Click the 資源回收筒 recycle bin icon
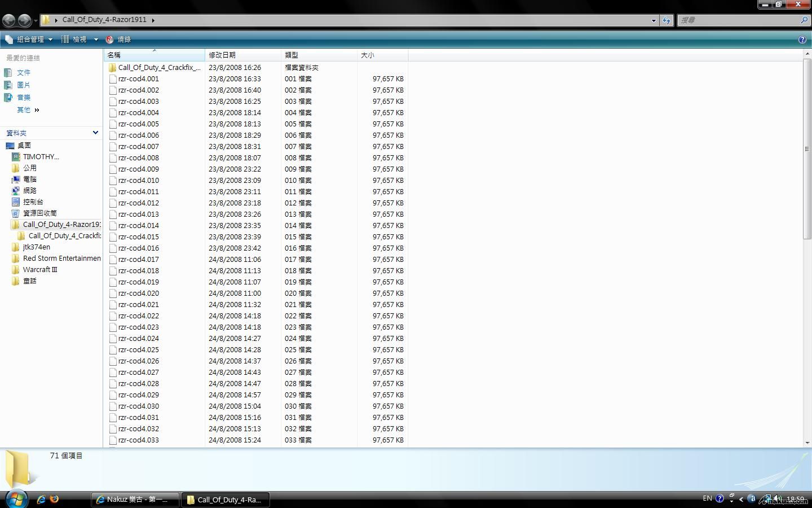812x508 pixels. coord(16,213)
